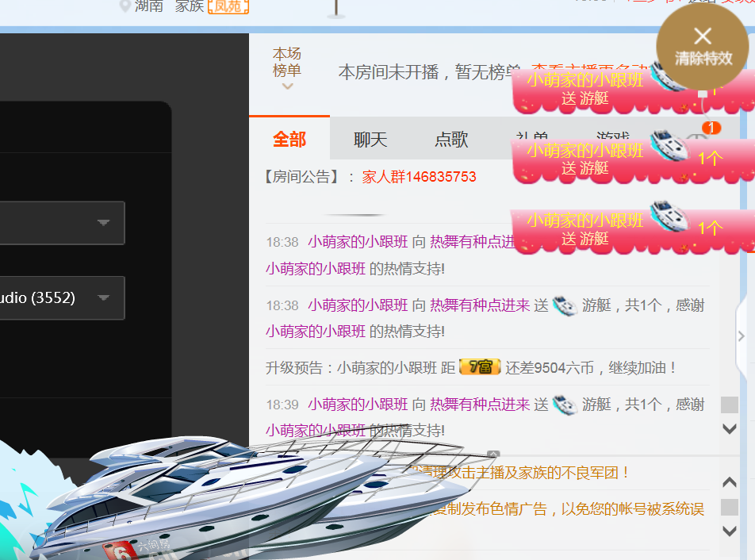The height and width of the screenshot is (560, 755).
Task: Click the chat scroll-down arrow
Action: point(730,429)
